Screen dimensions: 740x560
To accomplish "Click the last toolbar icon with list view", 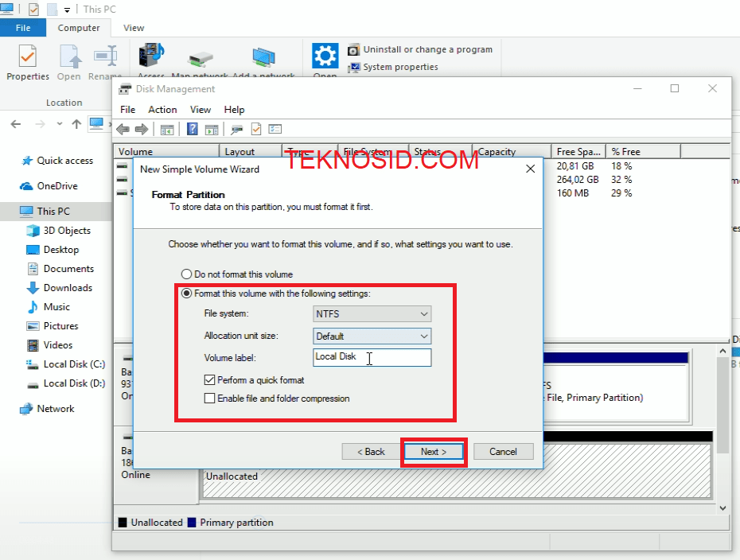I will tap(275, 129).
